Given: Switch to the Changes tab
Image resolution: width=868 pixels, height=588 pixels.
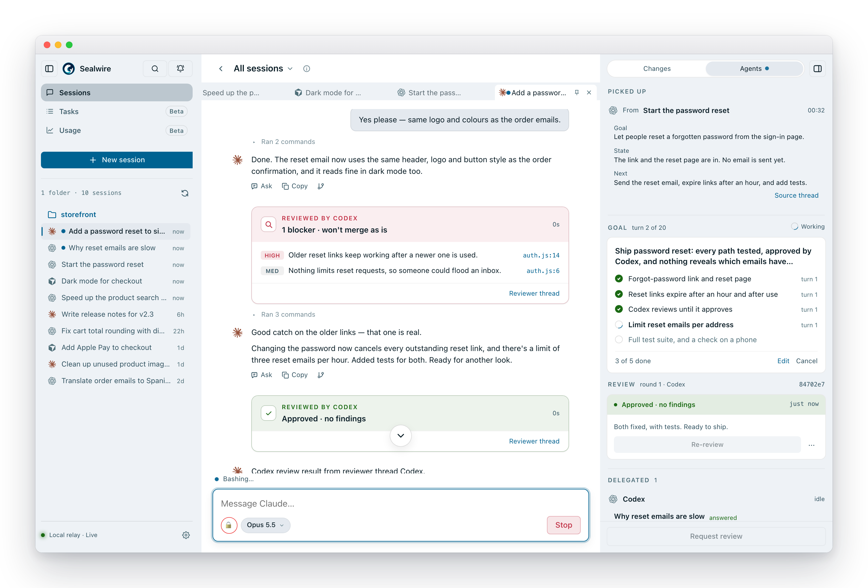Looking at the screenshot, I should (657, 69).
